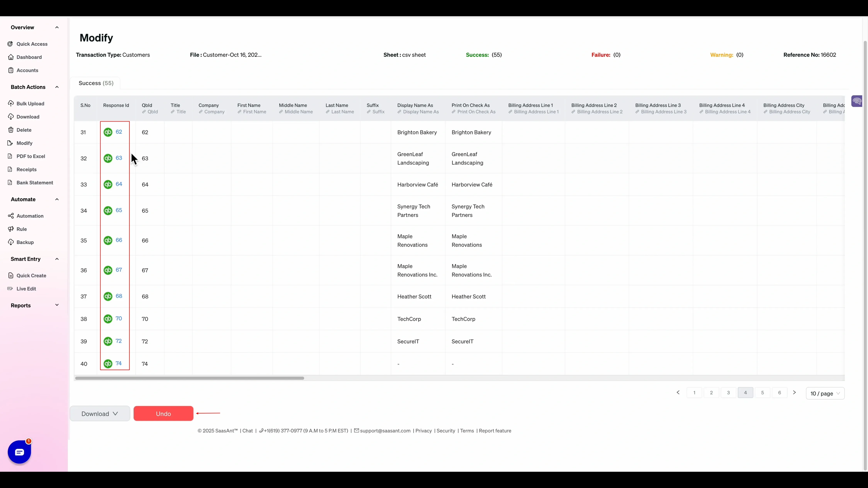Click the QuickBooks icon for response 65

tap(108, 210)
